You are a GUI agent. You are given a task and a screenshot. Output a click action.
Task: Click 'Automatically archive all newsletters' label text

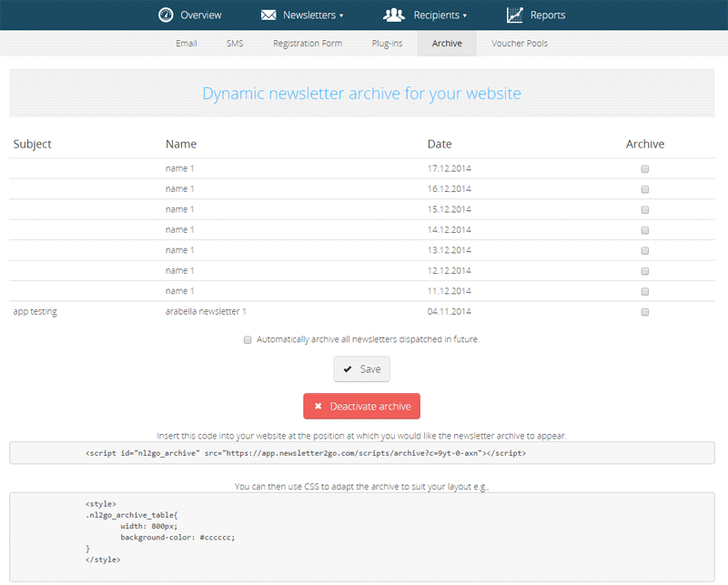(368, 339)
